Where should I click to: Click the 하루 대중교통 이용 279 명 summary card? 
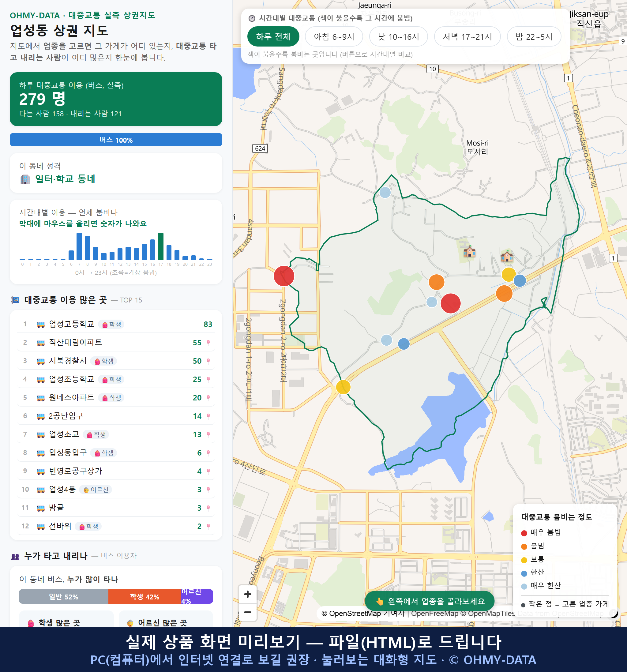click(x=116, y=99)
